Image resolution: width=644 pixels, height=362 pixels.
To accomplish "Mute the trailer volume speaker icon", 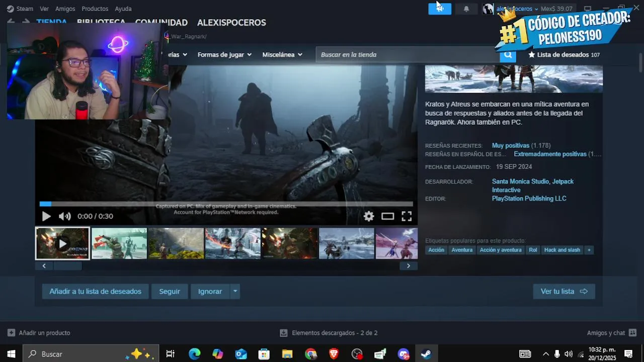I will pos(64,216).
